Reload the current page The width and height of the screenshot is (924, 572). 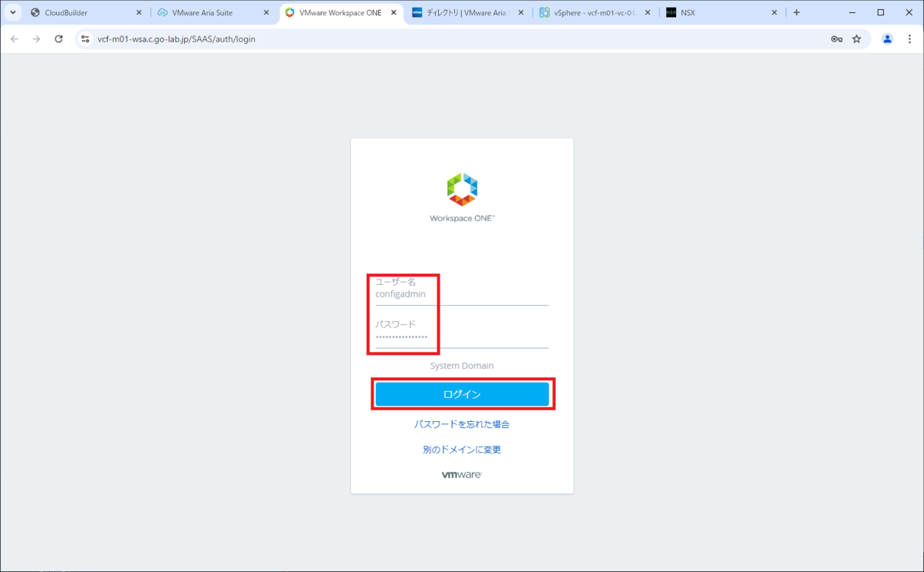(59, 38)
